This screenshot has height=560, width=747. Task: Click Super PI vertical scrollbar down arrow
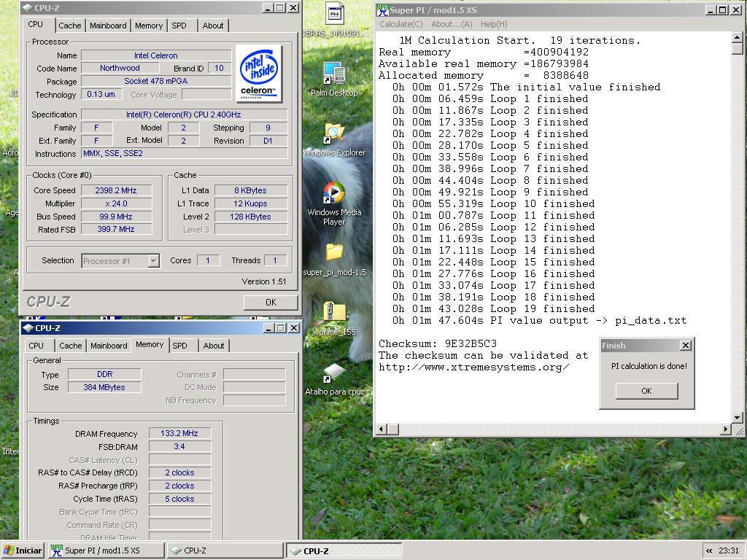(x=737, y=418)
